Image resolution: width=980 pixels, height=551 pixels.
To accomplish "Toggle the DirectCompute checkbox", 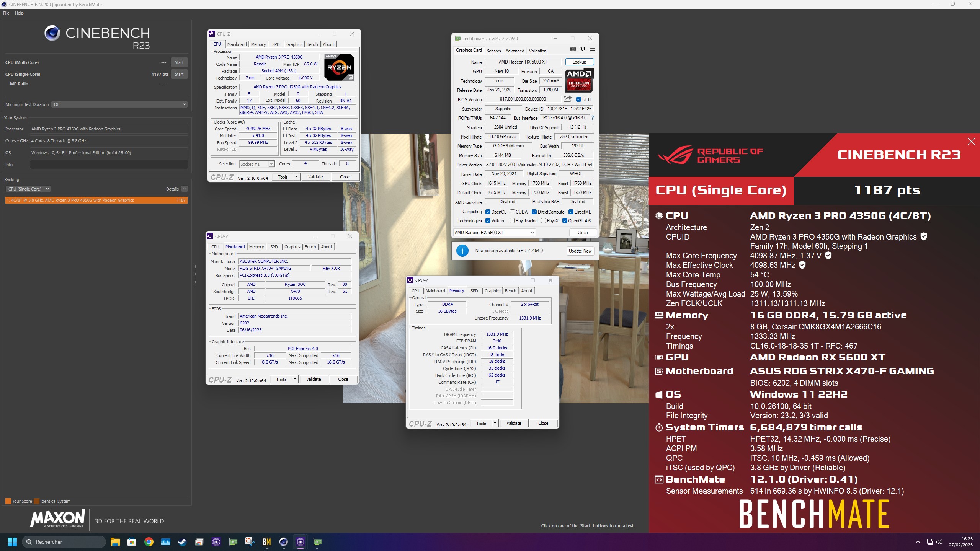I will pyautogui.click(x=534, y=212).
